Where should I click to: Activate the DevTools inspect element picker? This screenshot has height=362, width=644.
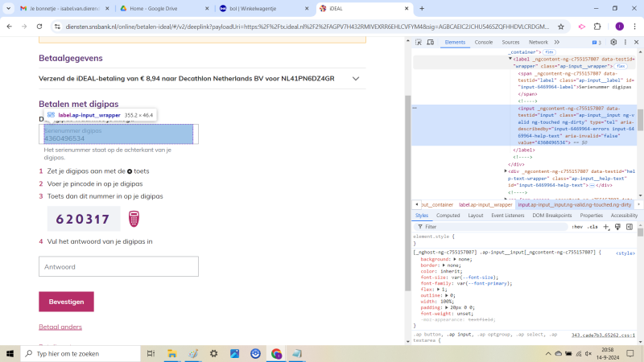point(419,43)
